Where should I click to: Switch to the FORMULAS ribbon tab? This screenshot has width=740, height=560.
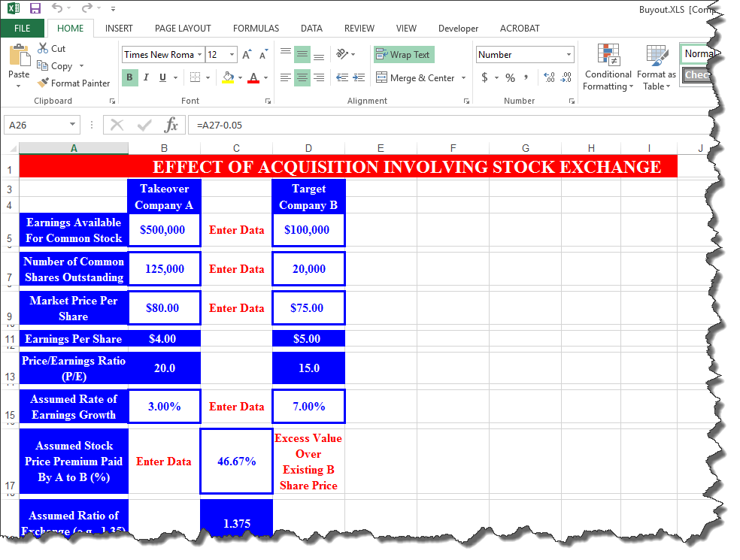(256, 29)
